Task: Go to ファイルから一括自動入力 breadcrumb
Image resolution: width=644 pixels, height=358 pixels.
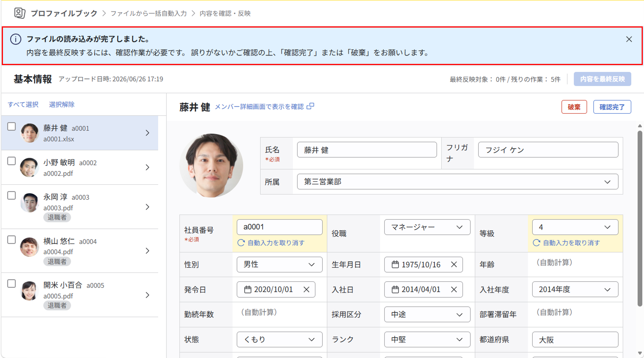Action: pos(149,13)
